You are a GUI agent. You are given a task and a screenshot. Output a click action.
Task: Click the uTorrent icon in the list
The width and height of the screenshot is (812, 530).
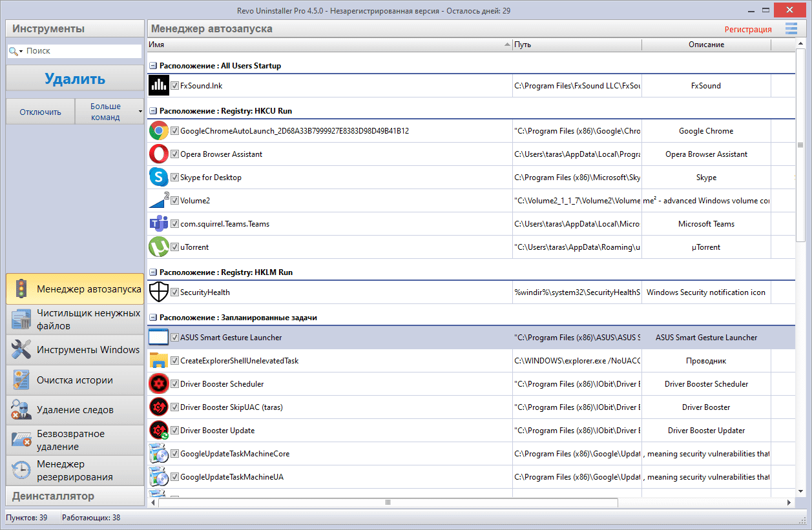coord(158,247)
